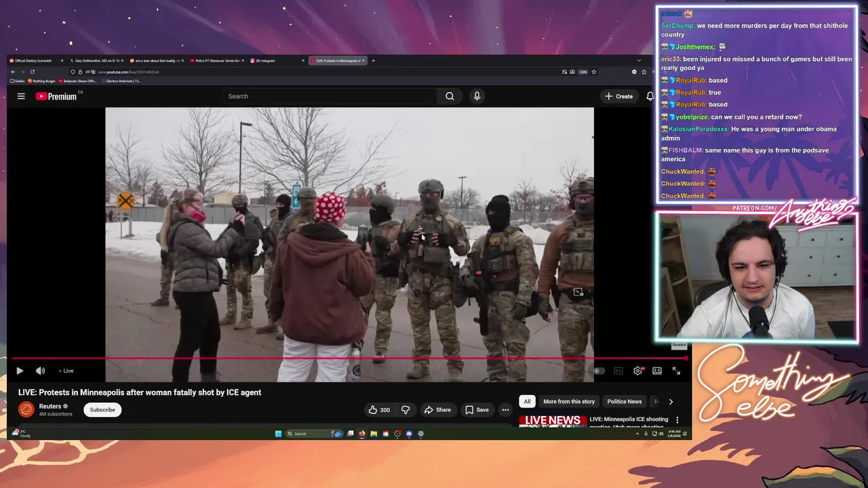
Task: Expand hidden system tray icons
Action: click(x=637, y=434)
